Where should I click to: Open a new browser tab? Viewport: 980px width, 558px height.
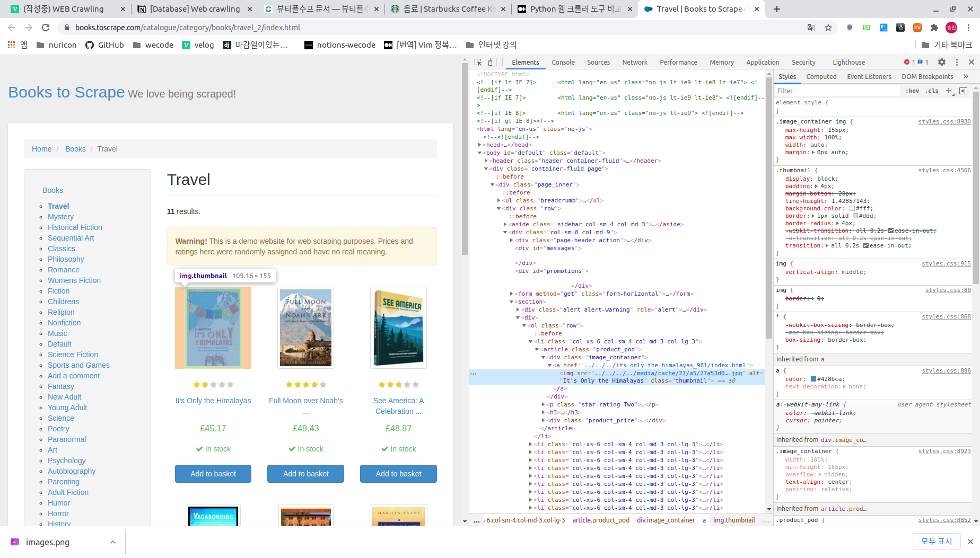777,9
